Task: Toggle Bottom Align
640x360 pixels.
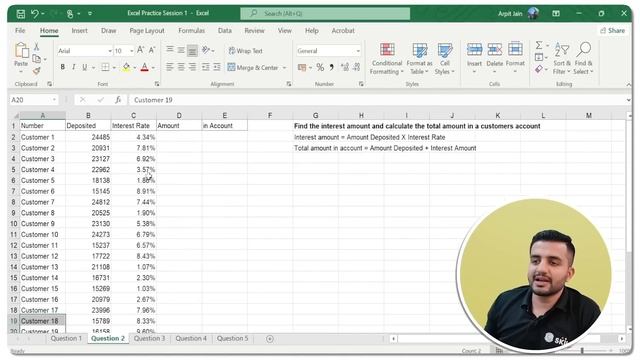Action: tap(192, 50)
